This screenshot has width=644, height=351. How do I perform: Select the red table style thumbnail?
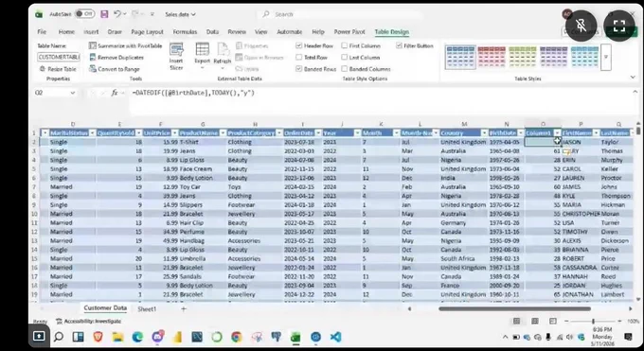point(492,57)
